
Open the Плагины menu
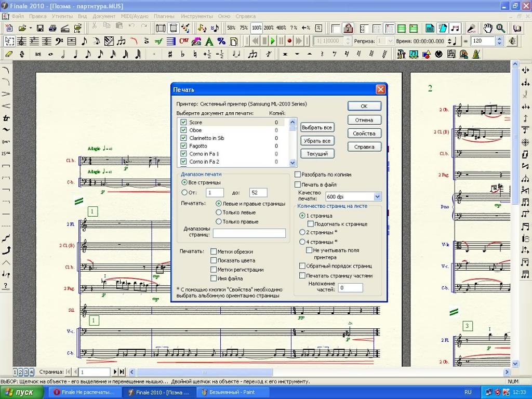coord(164,16)
